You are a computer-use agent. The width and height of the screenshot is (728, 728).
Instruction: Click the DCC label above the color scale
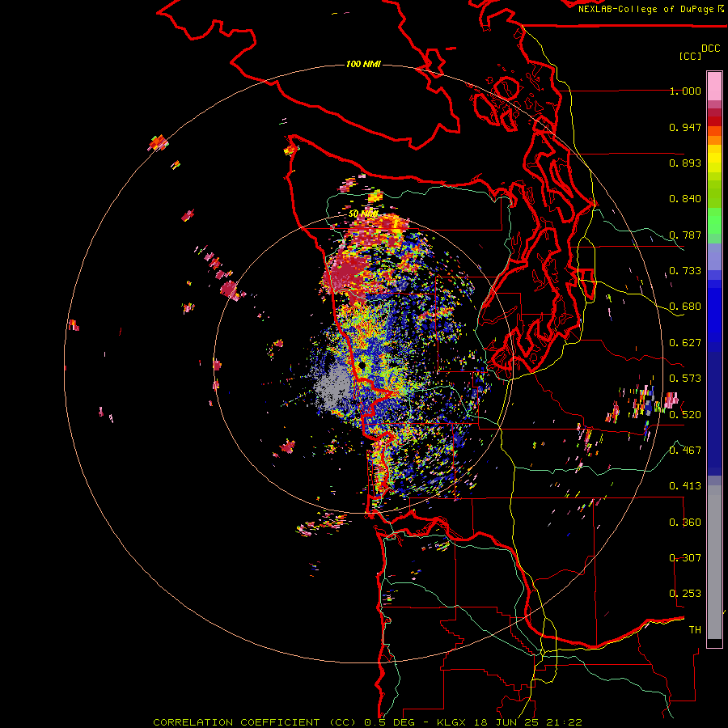[710, 49]
